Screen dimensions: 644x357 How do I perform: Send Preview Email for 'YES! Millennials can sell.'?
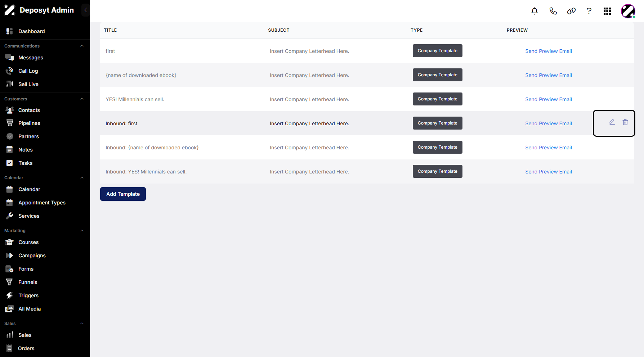[549, 99]
